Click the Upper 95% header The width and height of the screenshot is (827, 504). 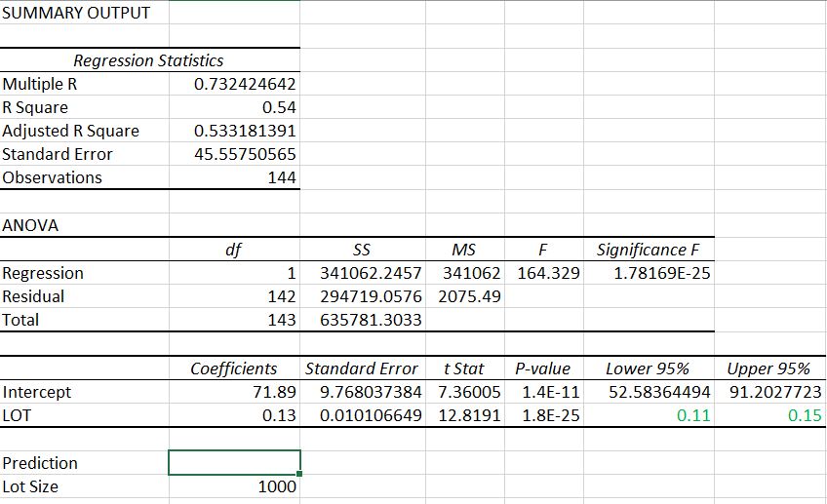tap(768, 368)
